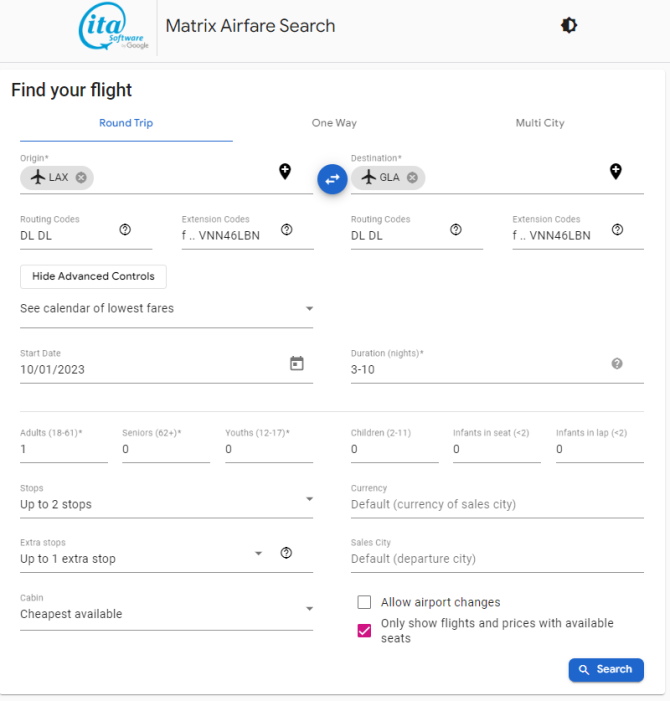The width and height of the screenshot is (670, 701).
Task: Open the Start Date calendar picker
Action: click(297, 363)
